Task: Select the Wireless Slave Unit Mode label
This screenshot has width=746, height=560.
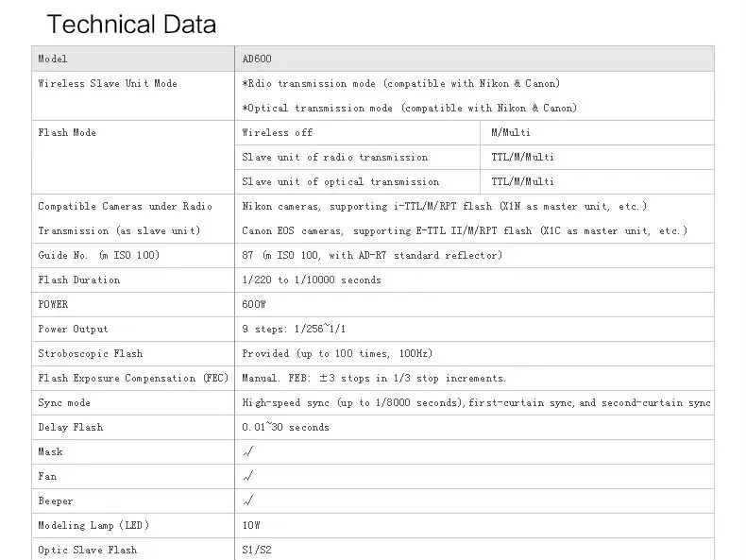Action: click(x=108, y=83)
